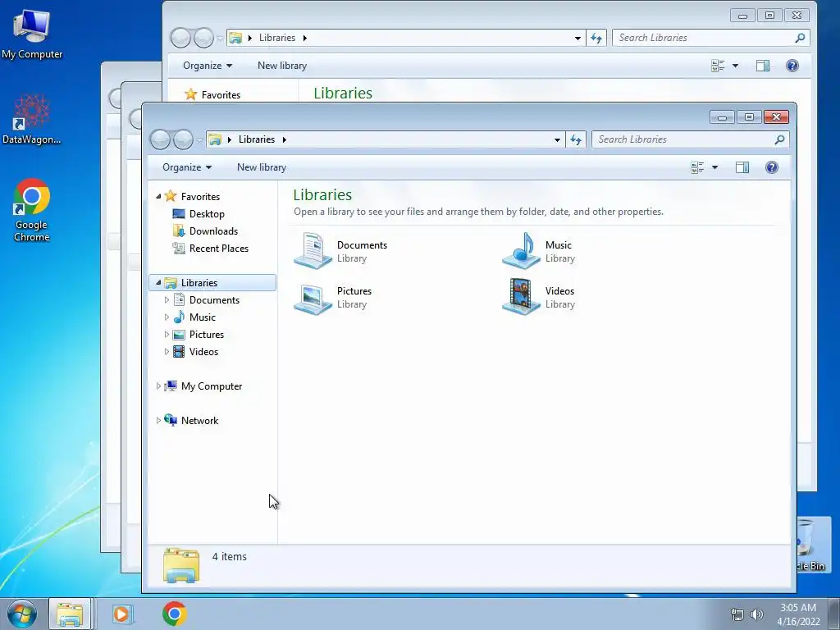Refresh the back Libraries window
Viewport: 840px width, 630px height.
point(596,38)
